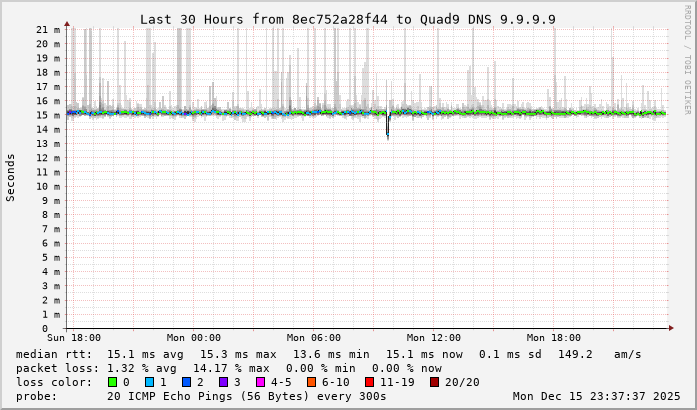Jump to Mon 12:00 on time axis

click(433, 338)
